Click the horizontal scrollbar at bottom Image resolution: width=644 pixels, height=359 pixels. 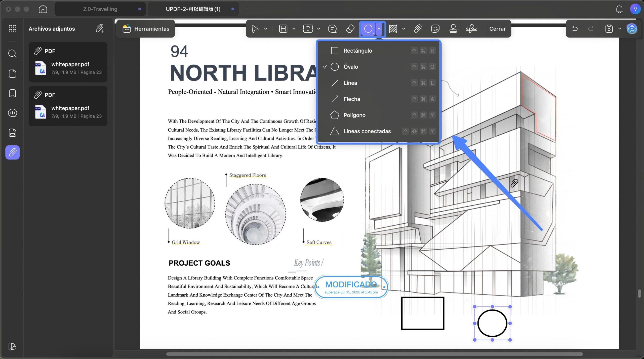pyautogui.click(x=374, y=354)
